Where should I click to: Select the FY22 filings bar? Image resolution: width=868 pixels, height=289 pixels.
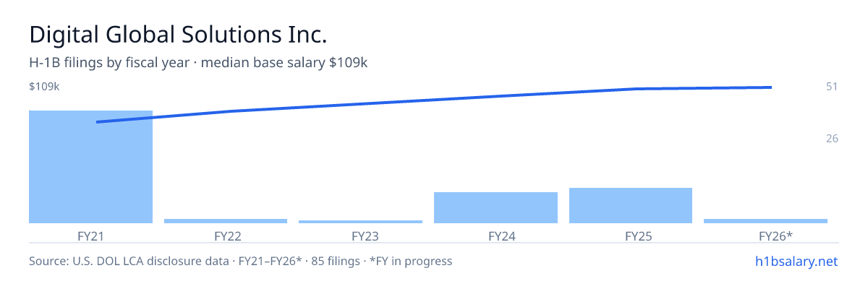click(226, 221)
